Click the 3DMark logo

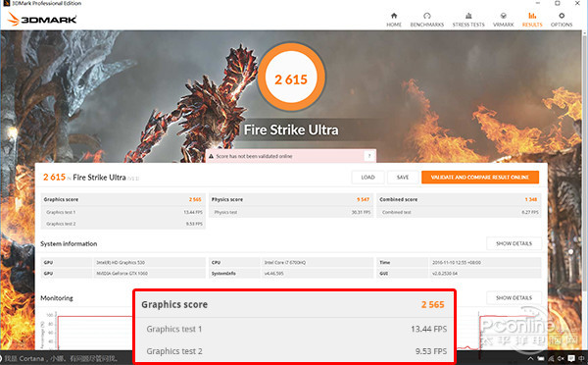[x=42, y=20]
